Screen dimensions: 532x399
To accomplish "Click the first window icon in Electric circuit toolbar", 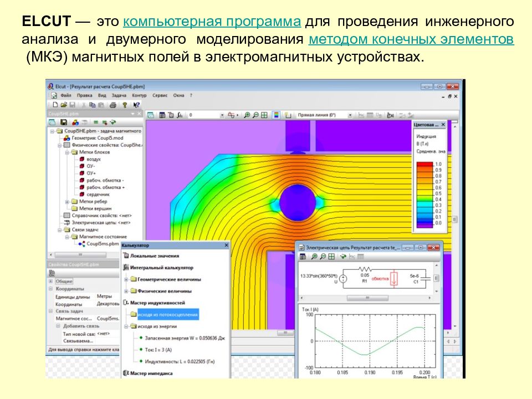I will click(303, 257).
